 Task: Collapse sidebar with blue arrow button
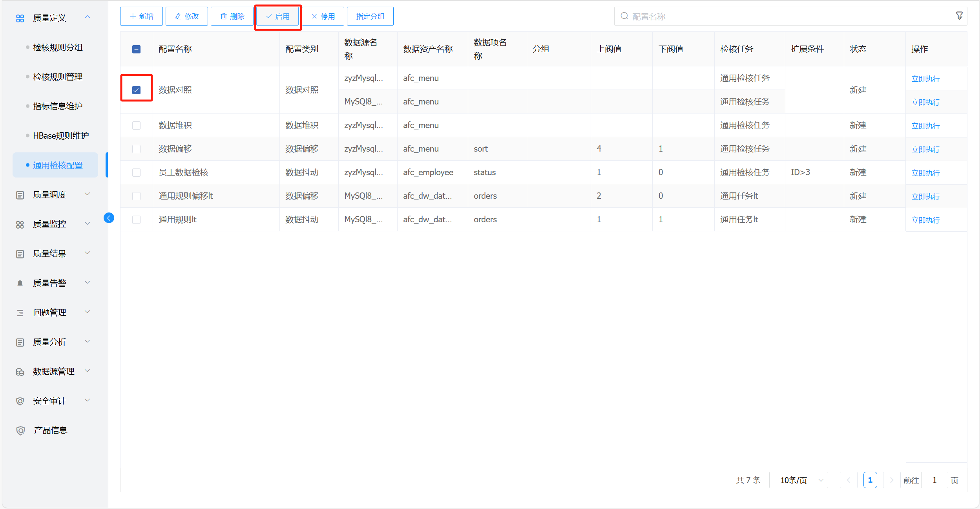109,218
